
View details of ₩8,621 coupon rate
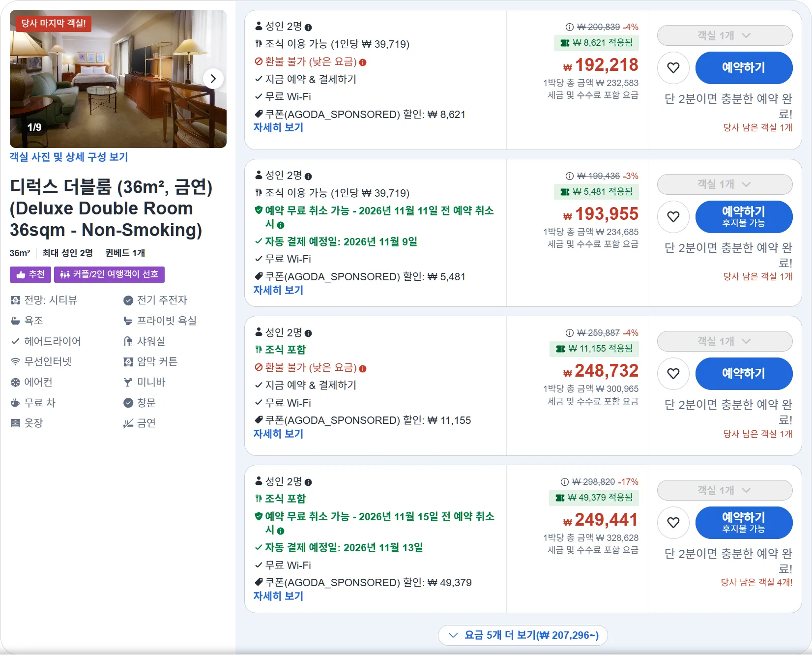point(278,128)
